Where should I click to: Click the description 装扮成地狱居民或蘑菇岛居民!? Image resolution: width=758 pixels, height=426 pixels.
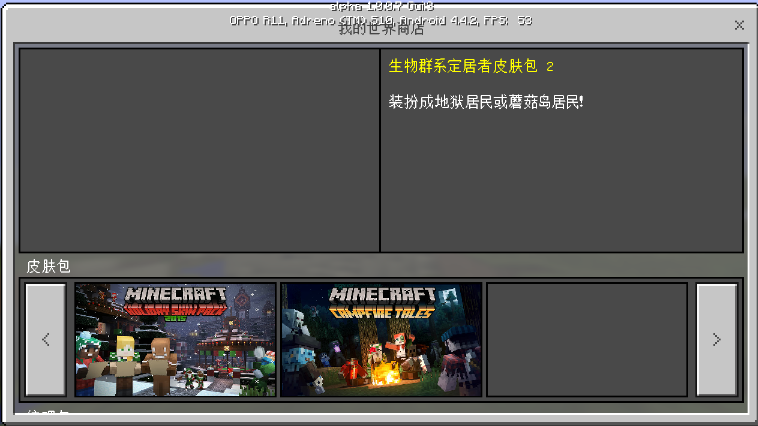click(x=486, y=102)
